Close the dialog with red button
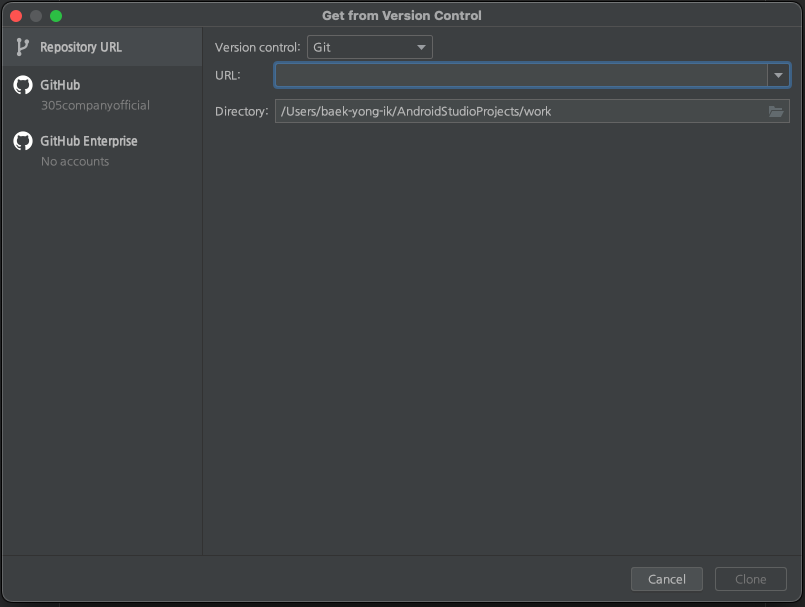The height and width of the screenshot is (607, 805). (16, 16)
